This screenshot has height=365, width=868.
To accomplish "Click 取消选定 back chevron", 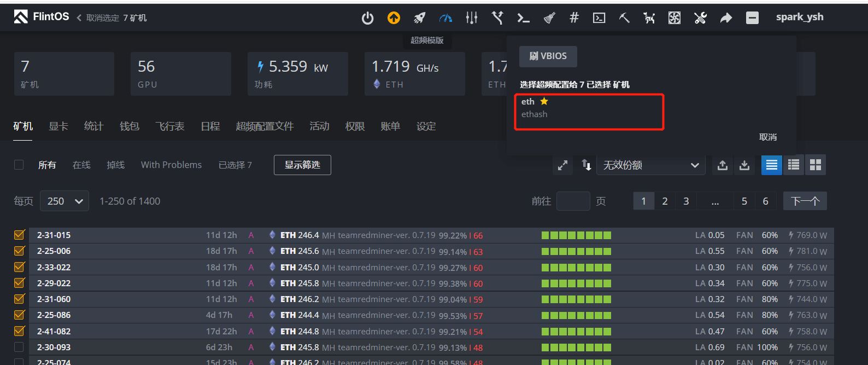I will (79, 18).
